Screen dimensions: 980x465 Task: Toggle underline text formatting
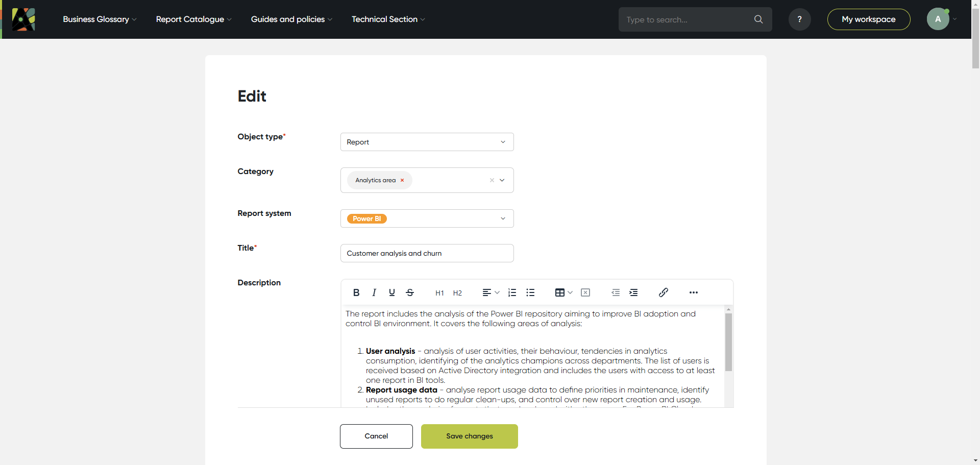tap(392, 292)
